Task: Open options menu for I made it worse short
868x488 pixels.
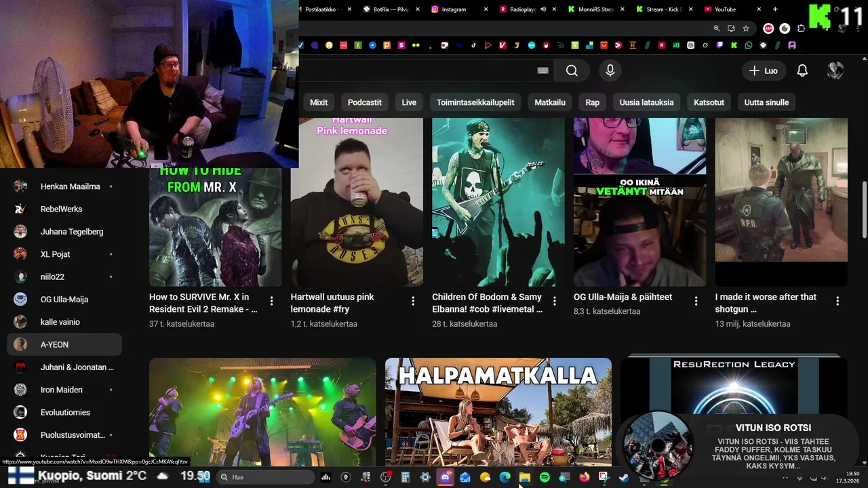Action: click(x=837, y=301)
